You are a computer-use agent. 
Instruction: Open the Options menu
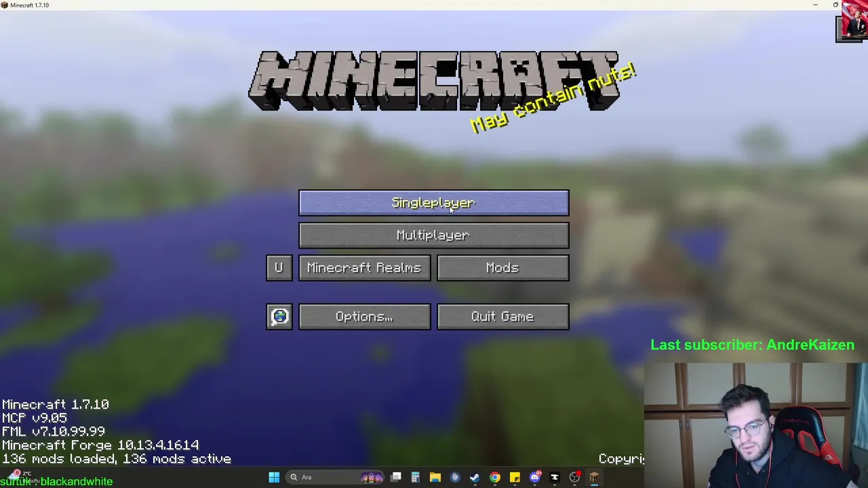click(364, 317)
